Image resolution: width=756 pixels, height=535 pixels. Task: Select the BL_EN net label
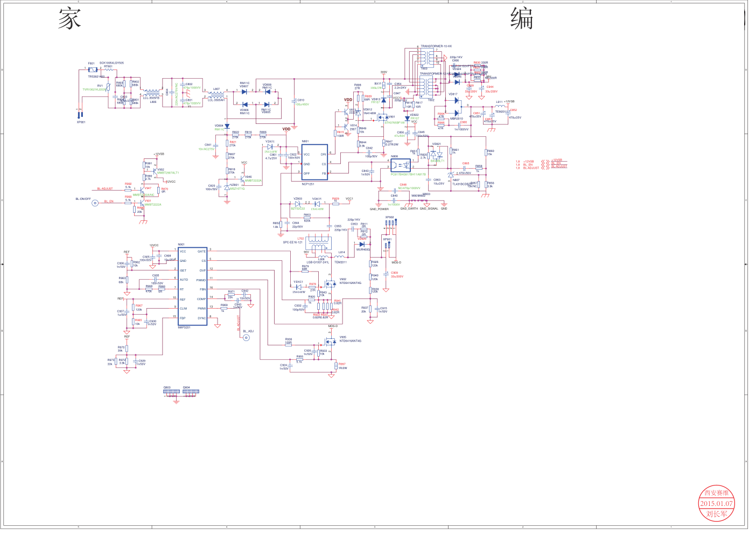tap(109, 202)
